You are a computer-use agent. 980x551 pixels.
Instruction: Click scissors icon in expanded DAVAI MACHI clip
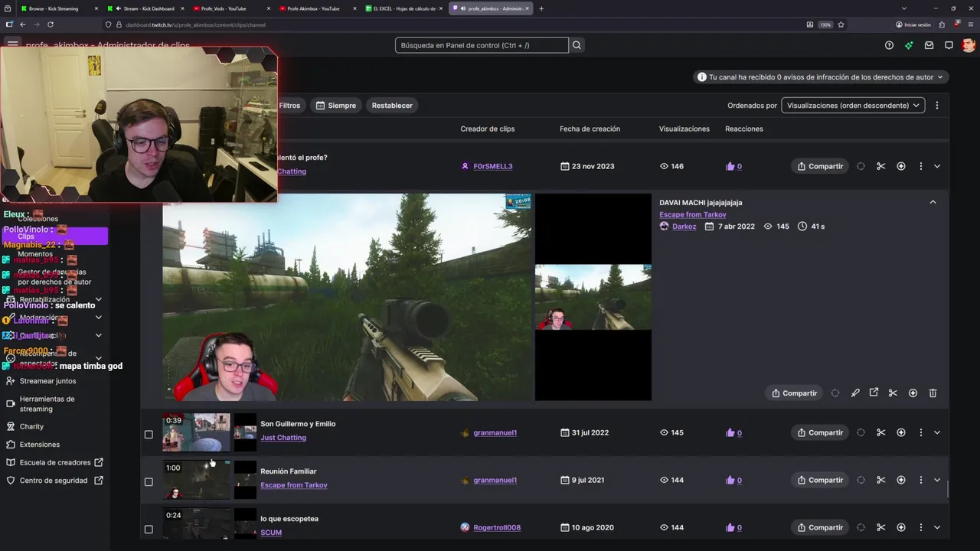click(x=893, y=393)
